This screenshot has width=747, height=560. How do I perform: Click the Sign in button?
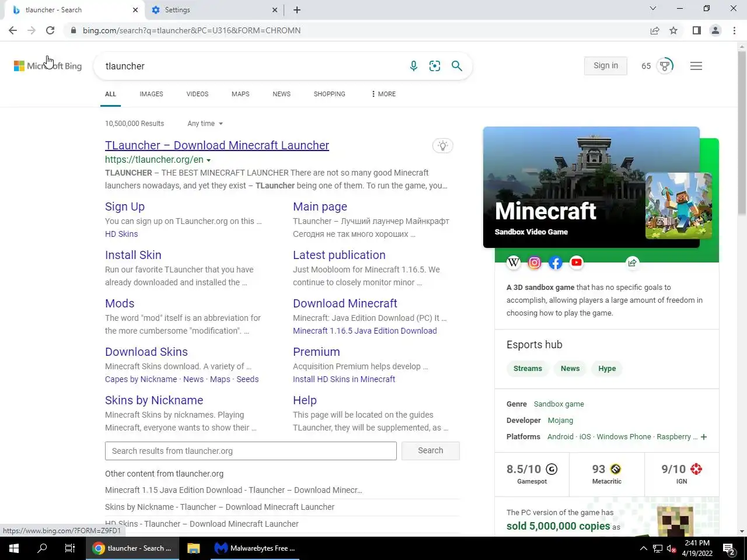(606, 66)
